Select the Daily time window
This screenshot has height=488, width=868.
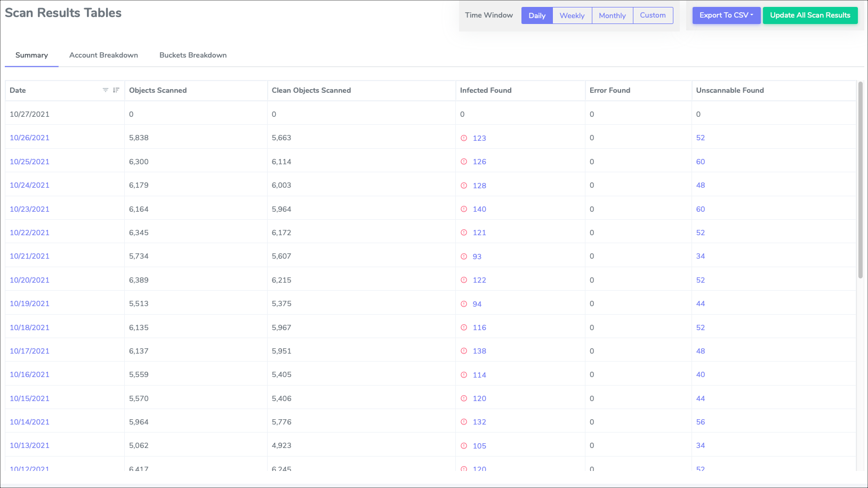pyautogui.click(x=537, y=15)
